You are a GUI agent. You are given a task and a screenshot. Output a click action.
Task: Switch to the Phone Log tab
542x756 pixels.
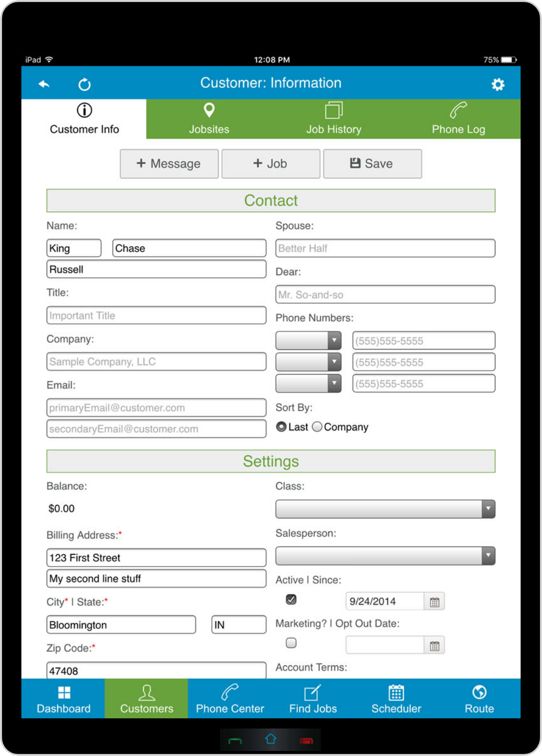[x=458, y=119]
